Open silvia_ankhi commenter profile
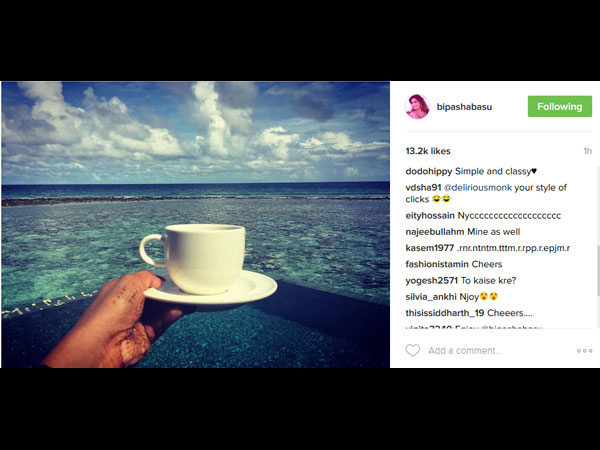The height and width of the screenshot is (450, 600). point(431,297)
